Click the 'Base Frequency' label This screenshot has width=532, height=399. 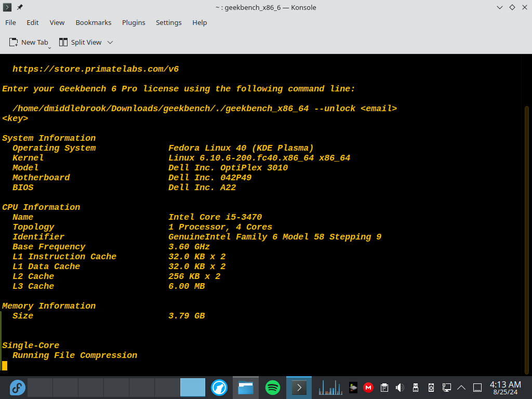tap(49, 246)
